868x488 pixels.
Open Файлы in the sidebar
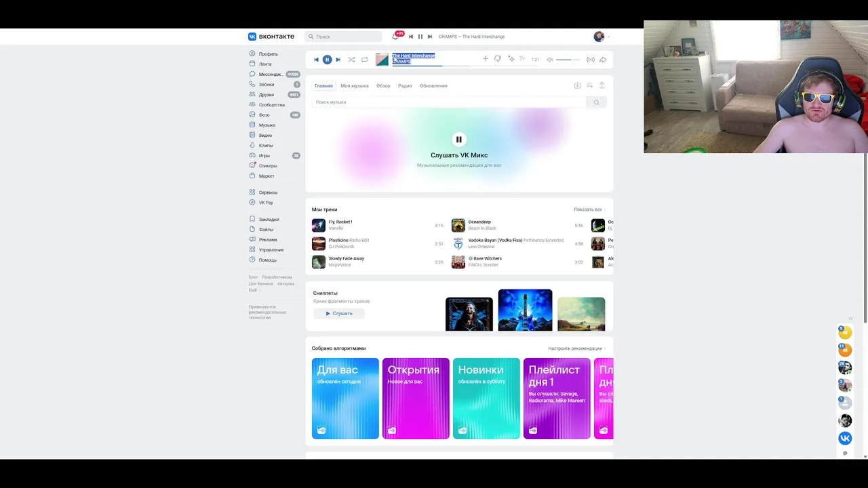[266, 230]
